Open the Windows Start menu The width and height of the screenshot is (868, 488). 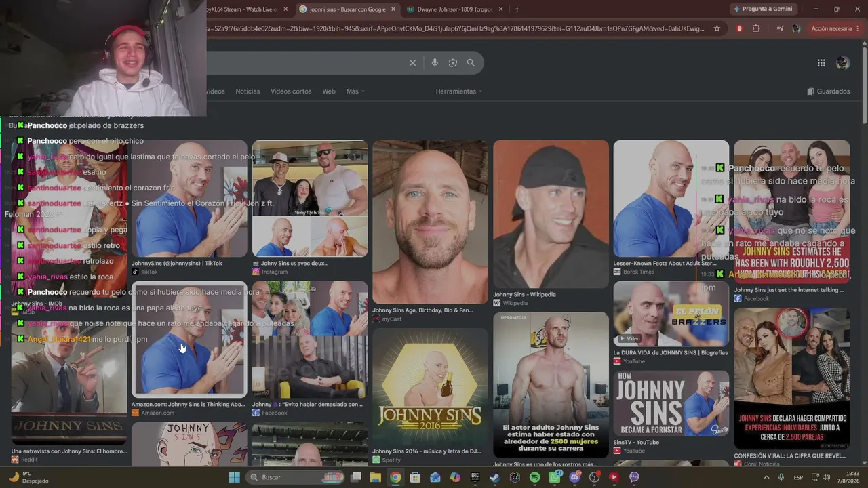[235, 477]
